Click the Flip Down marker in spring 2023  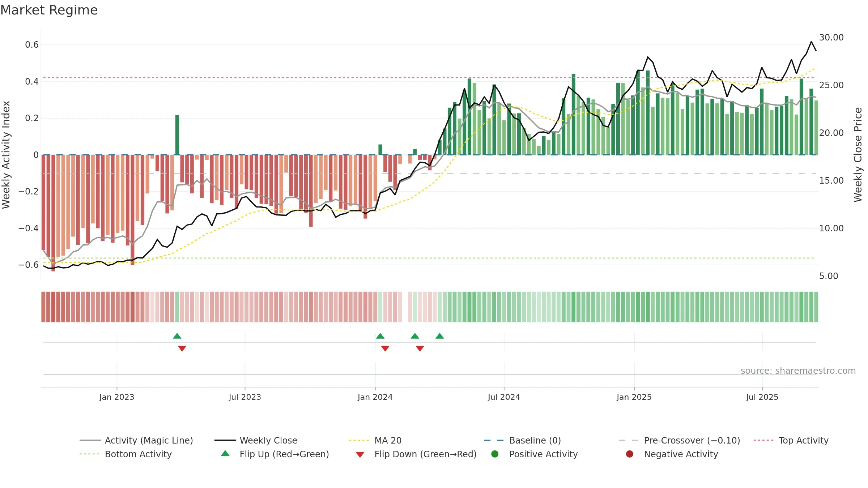(x=182, y=348)
